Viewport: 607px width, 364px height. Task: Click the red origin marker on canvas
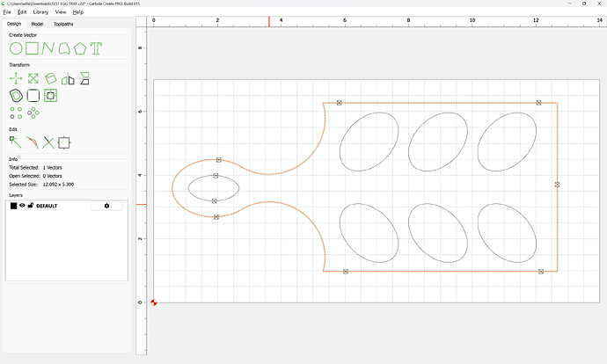click(x=154, y=302)
